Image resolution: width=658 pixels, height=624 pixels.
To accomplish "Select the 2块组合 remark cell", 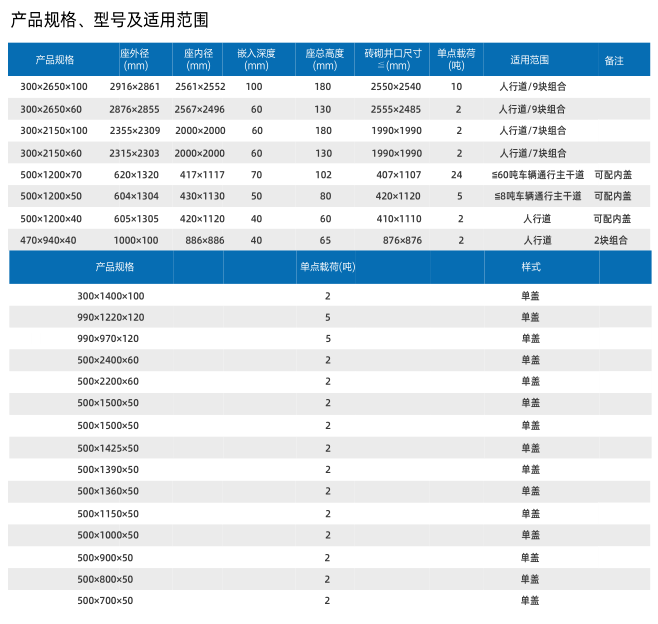I will point(612,241).
